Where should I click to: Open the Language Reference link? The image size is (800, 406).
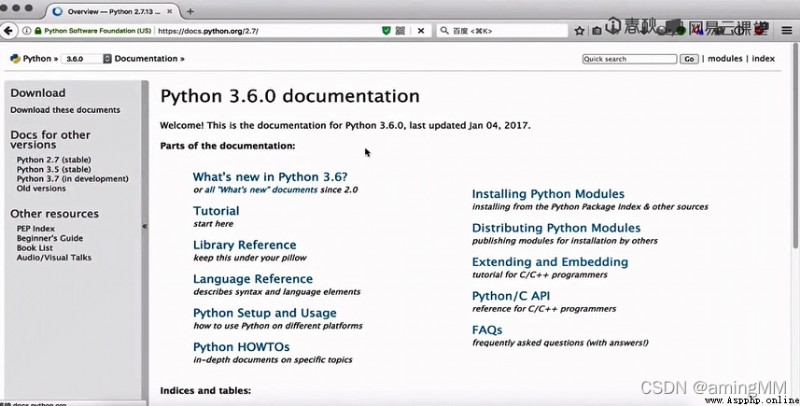coord(253,279)
